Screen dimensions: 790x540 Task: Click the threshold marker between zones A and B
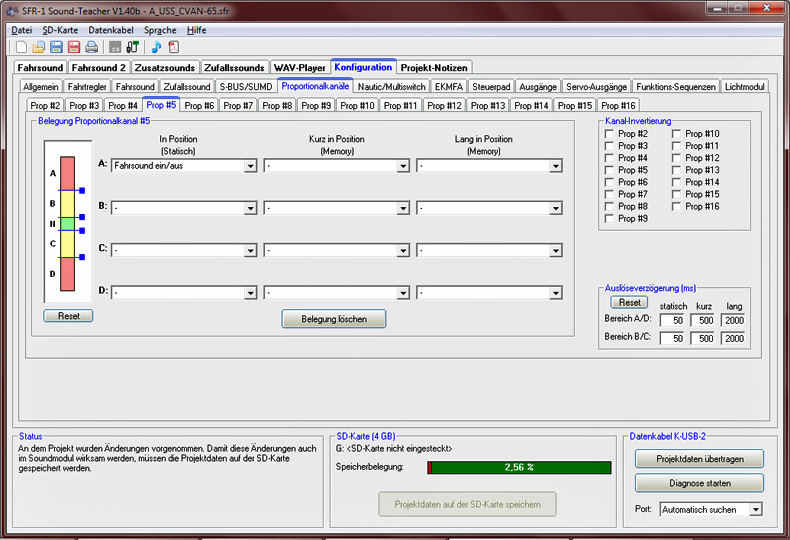tap(82, 190)
